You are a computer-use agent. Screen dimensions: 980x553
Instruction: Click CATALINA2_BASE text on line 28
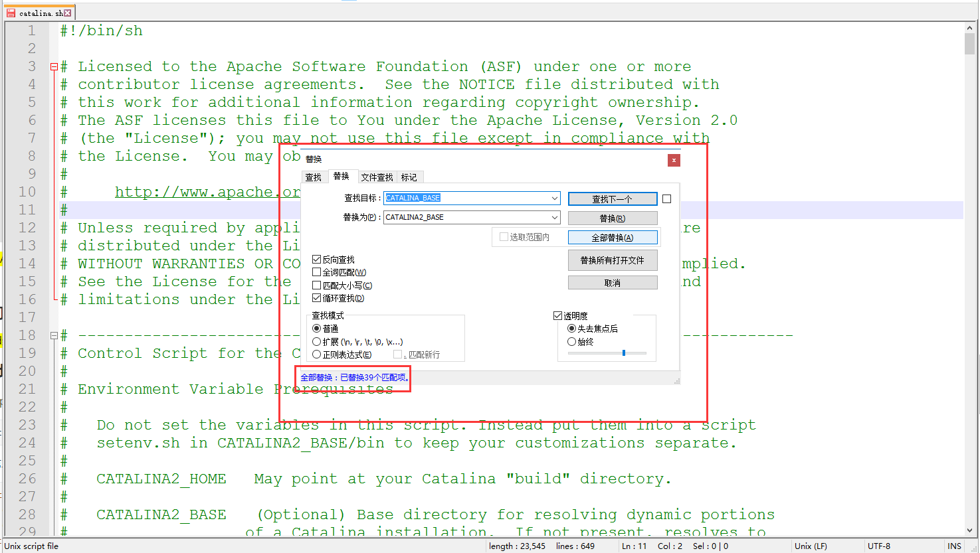161,514
